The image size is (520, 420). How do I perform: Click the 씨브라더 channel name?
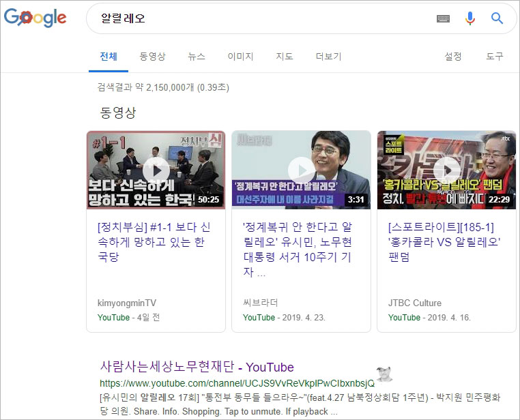(260, 303)
